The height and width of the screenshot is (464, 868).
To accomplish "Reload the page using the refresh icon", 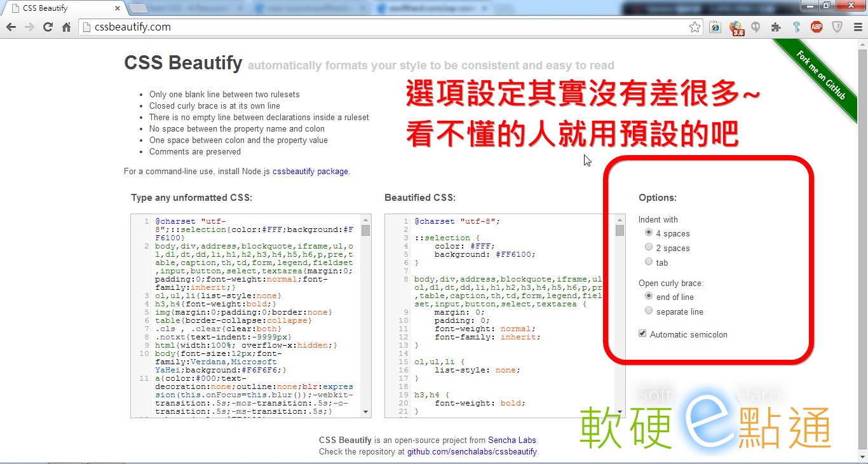I will pos(48,27).
